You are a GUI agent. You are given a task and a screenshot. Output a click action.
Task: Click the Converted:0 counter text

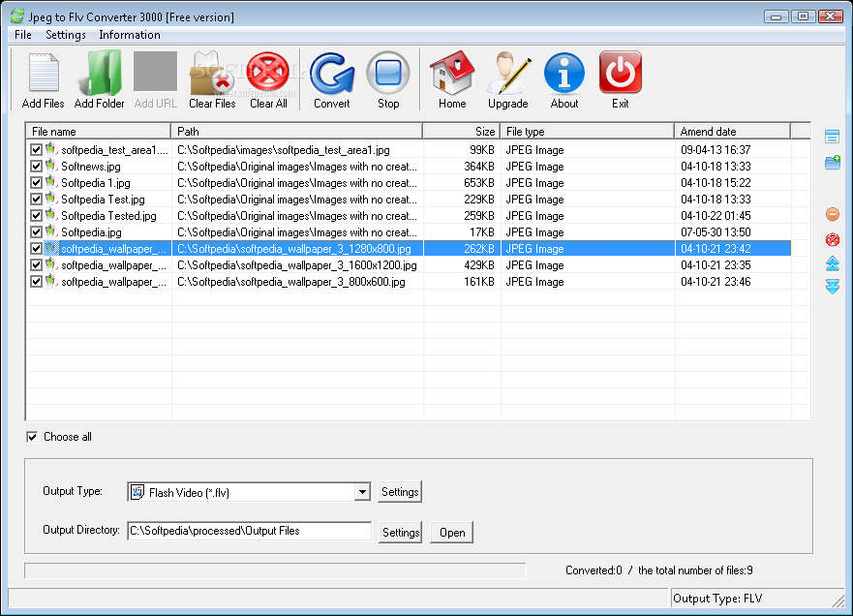click(594, 570)
